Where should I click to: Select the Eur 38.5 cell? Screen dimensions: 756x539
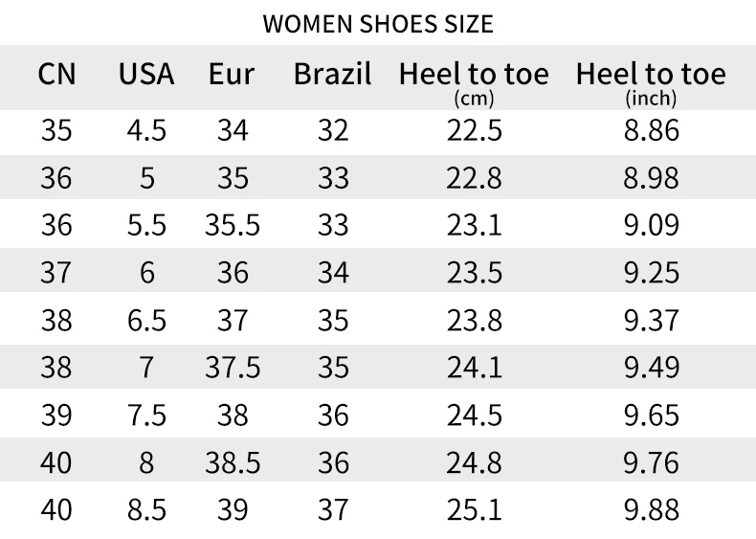pyautogui.click(x=233, y=462)
